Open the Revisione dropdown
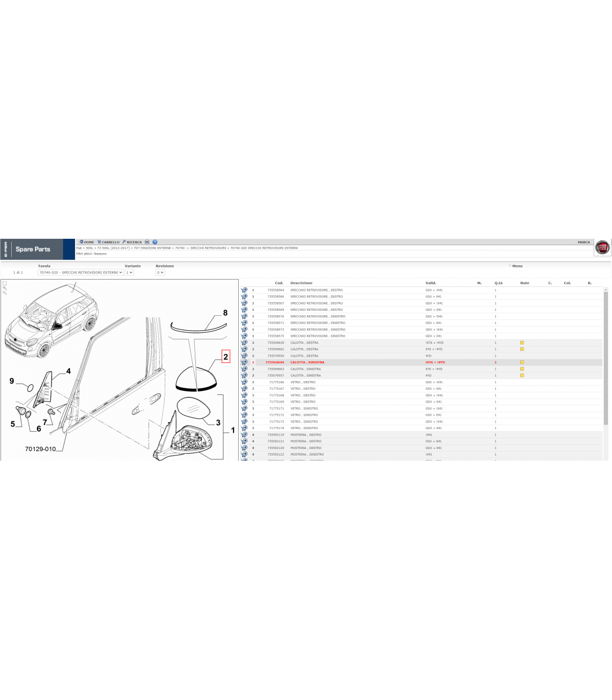 coord(160,272)
